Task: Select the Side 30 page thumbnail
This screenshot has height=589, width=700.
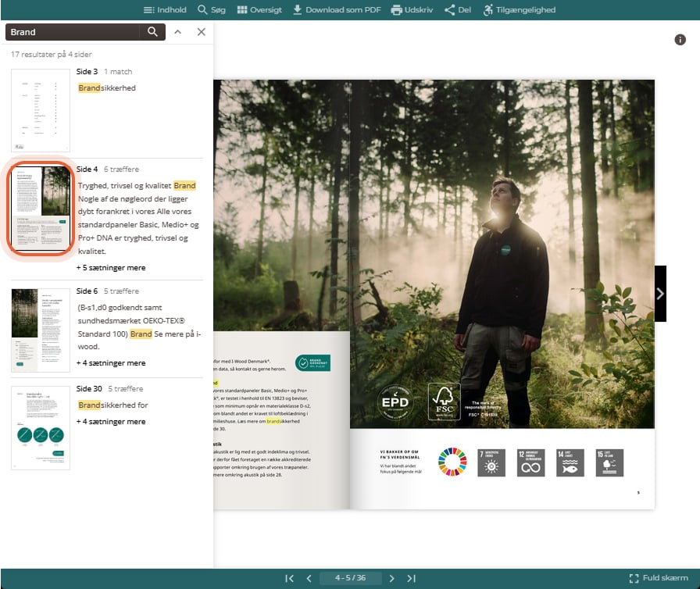Action: (41, 428)
